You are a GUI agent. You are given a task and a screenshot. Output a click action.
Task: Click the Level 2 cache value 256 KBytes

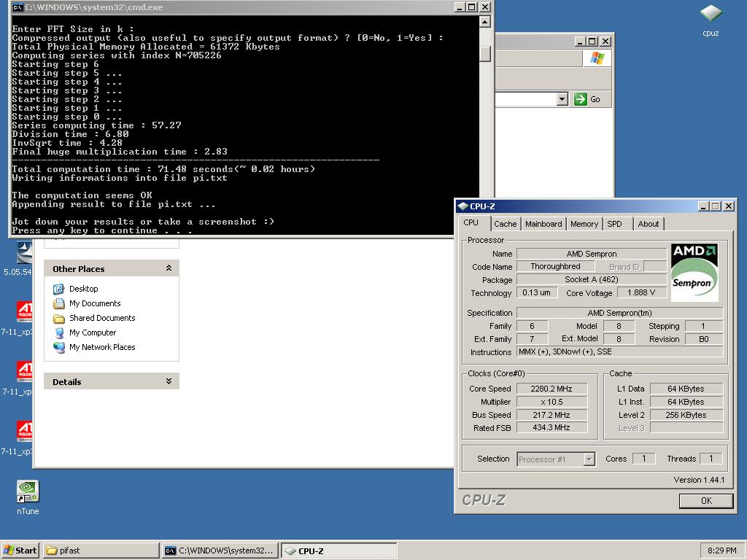point(686,415)
